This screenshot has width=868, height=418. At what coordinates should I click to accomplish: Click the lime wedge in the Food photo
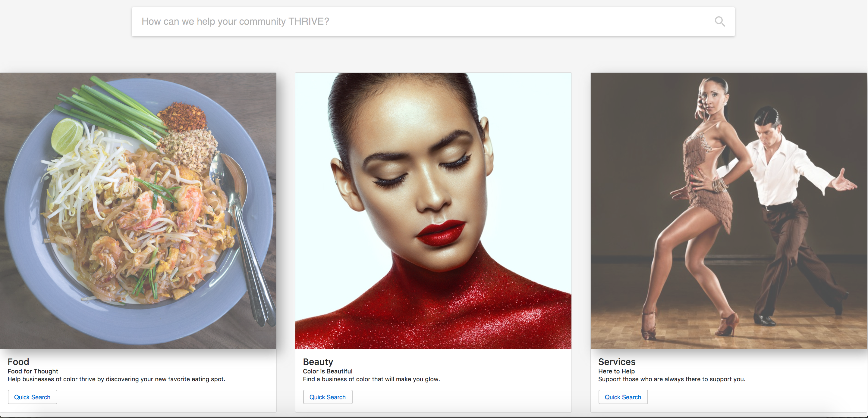67,136
